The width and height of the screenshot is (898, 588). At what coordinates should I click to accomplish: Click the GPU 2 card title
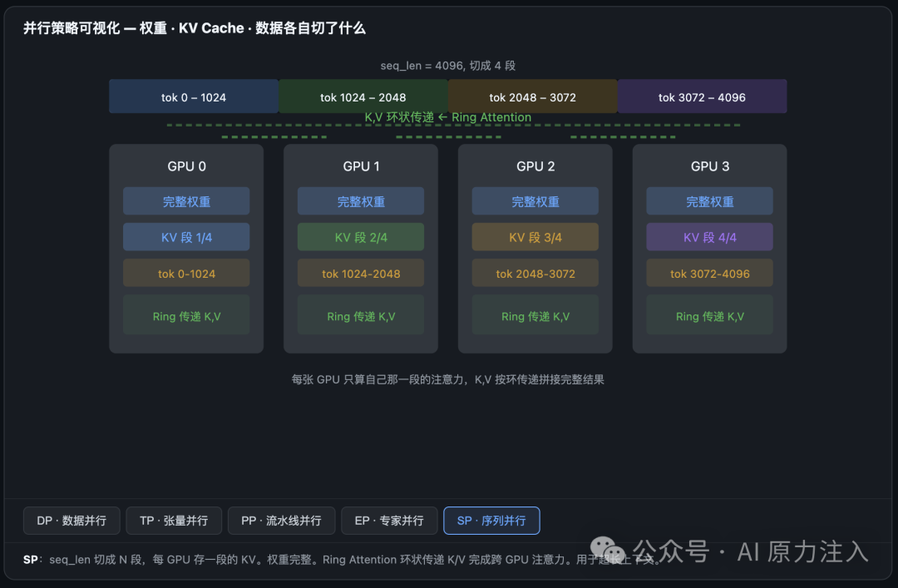[x=535, y=166]
